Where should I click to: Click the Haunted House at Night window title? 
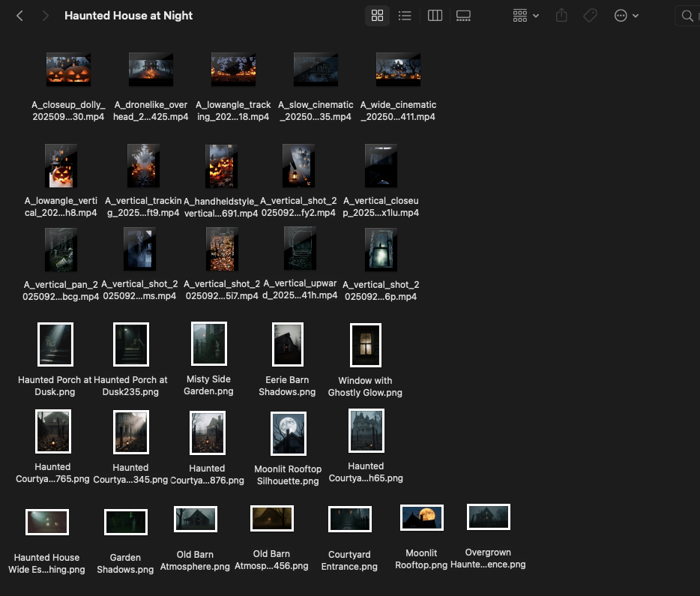point(128,16)
